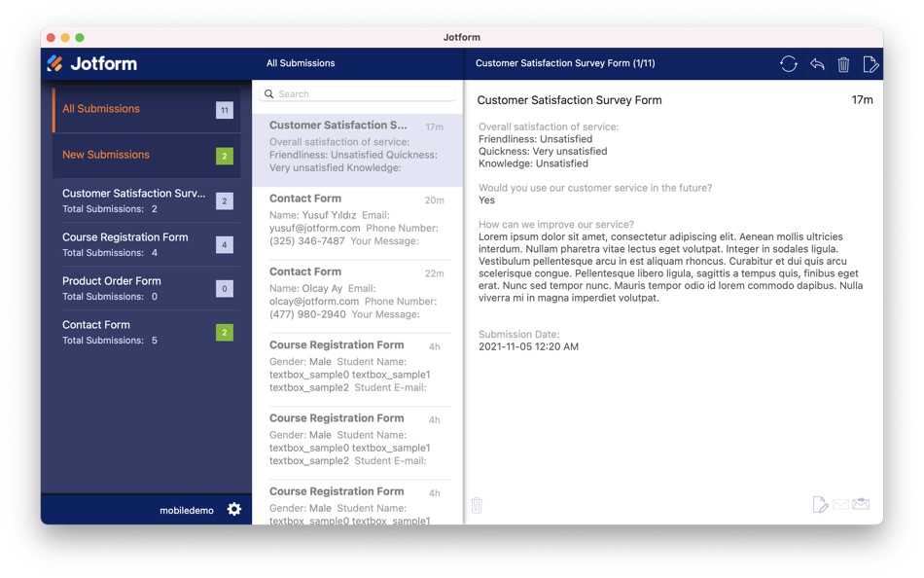Click 'Total Submissions: 0' under Product Order Form
This screenshot has width=924, height=578.
pos(110,297)
